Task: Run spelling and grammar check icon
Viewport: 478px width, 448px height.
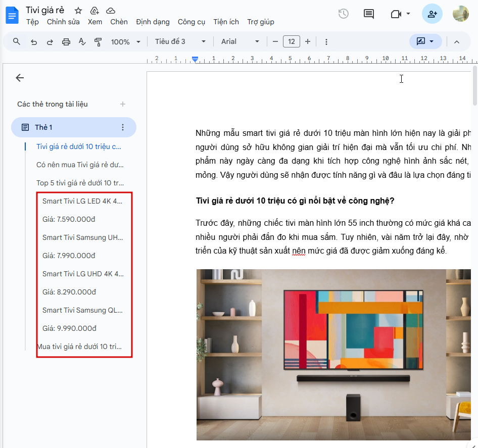Action: click(x=82, y=42)
